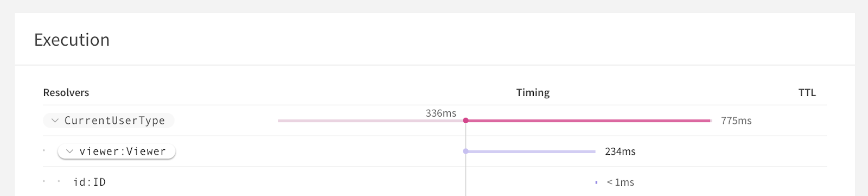Click the light pink pre-start timing bar
The height and width of the screenshot is (196, 868).
click(372, 121)
